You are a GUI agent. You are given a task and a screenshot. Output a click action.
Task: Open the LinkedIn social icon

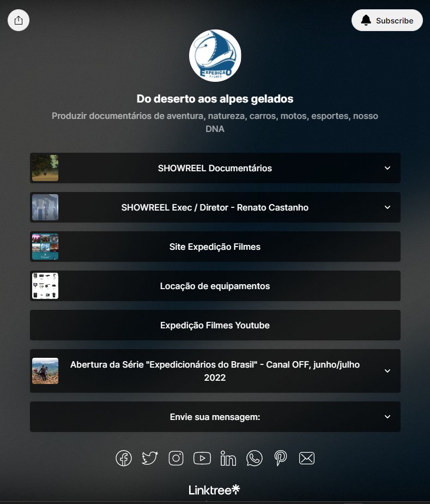pos(228,458)
